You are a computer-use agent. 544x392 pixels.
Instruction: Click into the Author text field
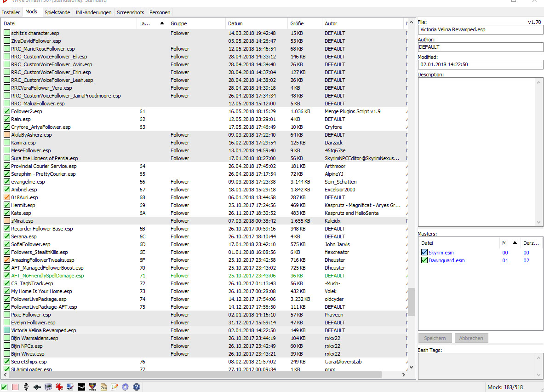480,47
